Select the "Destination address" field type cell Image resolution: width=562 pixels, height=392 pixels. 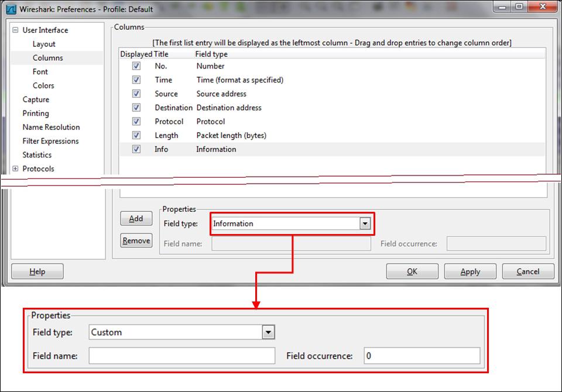pos(229,108)
